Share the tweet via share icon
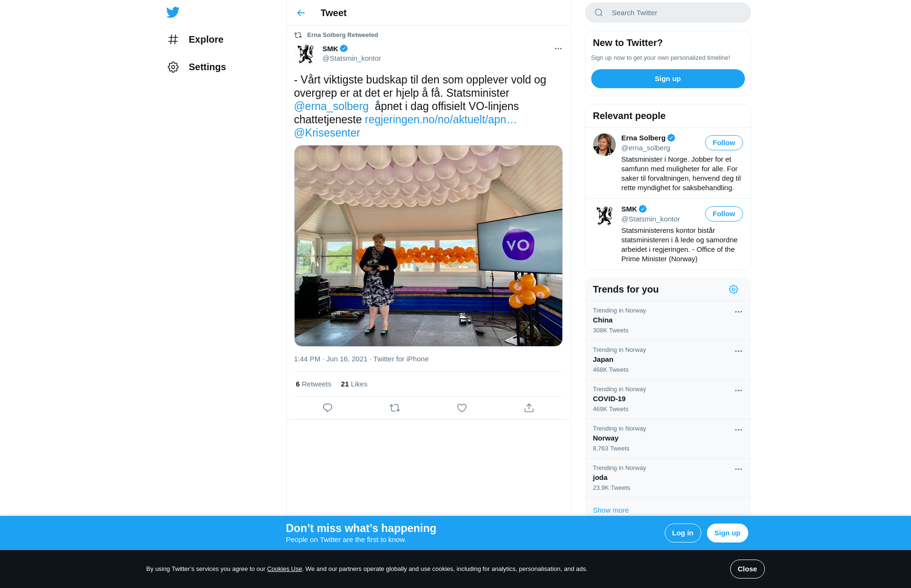The width and height of the screenshot is (911, 588). (529, 408)
